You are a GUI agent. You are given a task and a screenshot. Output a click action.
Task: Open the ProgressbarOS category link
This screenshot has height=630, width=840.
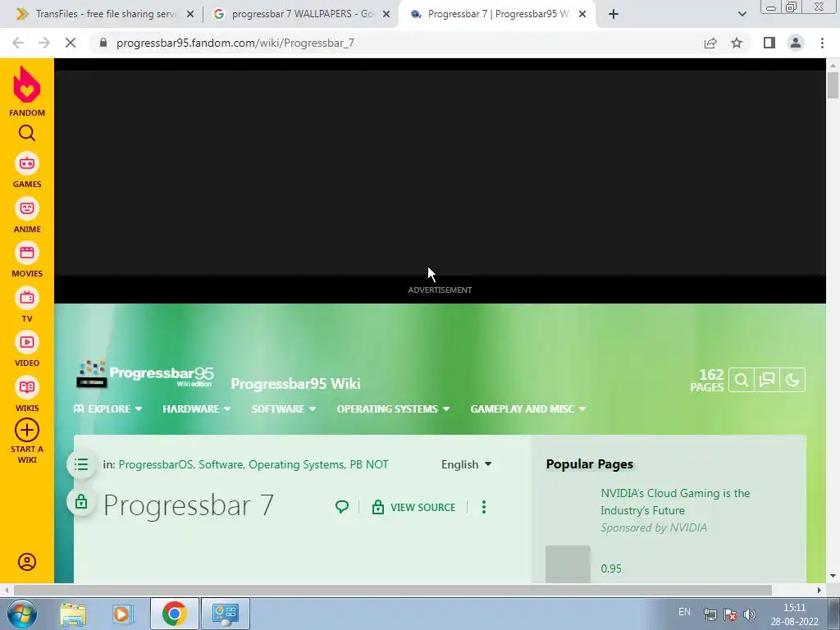(x=155, y=464)
